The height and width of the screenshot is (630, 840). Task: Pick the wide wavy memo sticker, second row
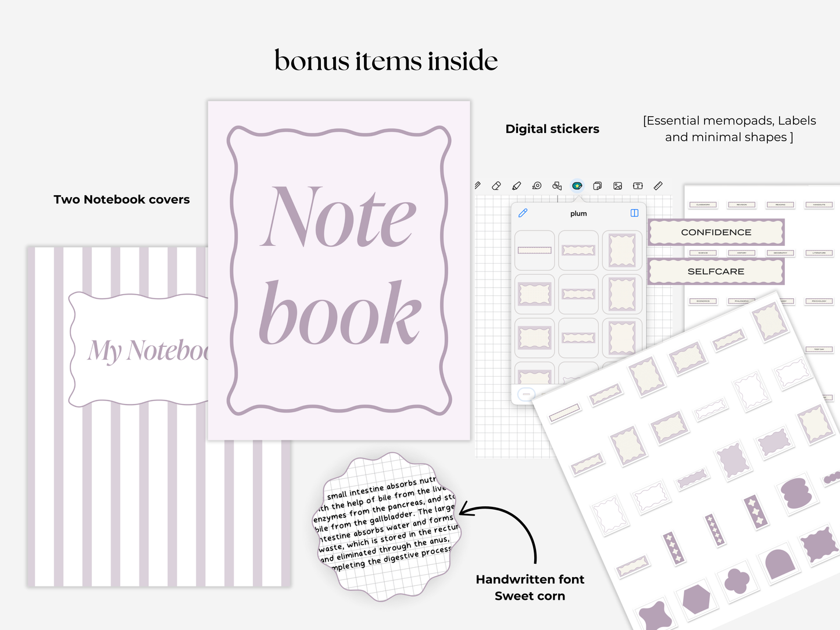(535, 294)
